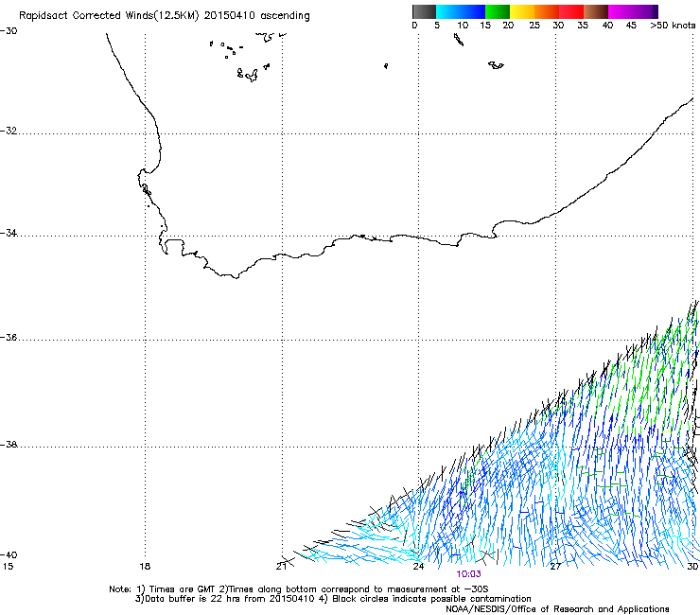Click the latitude label '-30'
The image size is (700, 615).
tap(9, 31)
